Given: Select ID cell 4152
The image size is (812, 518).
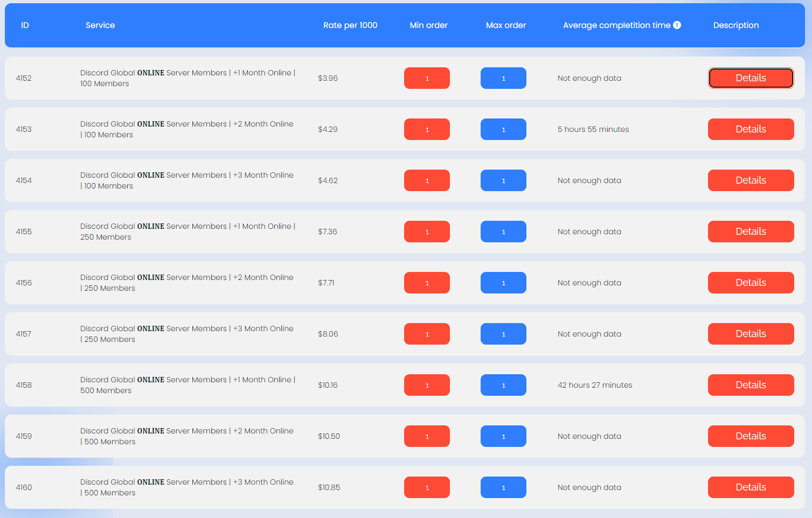Looking at the screenshot, I should (x=24, y=78).
